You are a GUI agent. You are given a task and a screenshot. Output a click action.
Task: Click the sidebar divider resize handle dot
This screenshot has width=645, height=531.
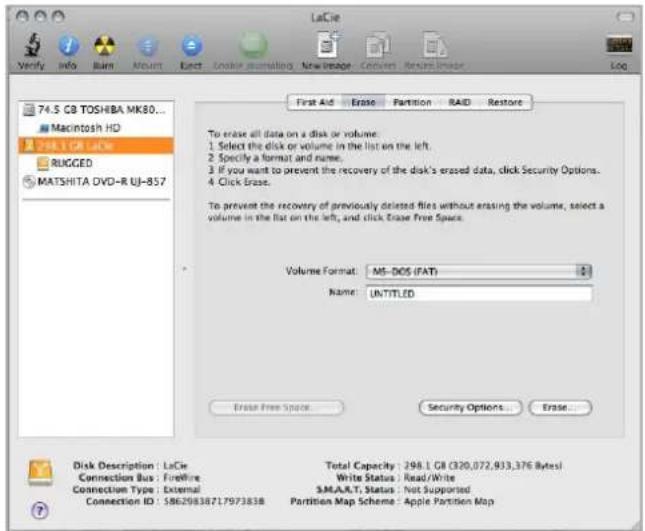click(184, 269)
